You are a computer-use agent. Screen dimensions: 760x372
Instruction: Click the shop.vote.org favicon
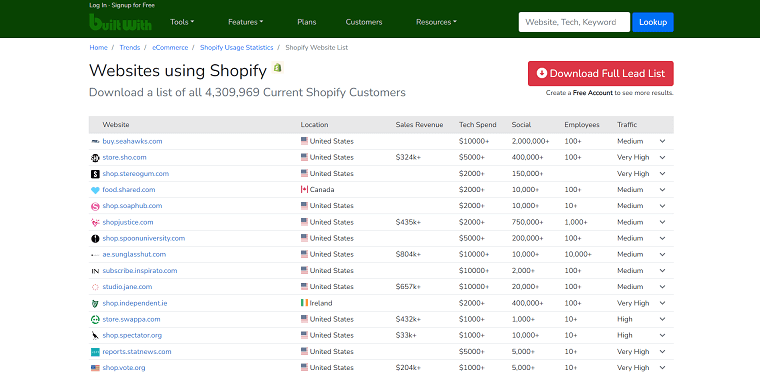(95, 368)
